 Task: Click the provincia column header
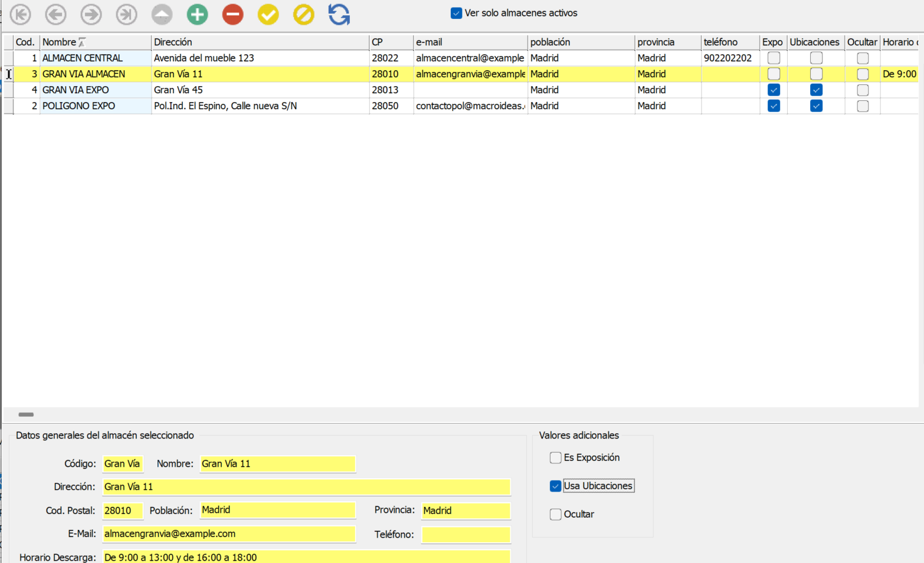[668, 42]
